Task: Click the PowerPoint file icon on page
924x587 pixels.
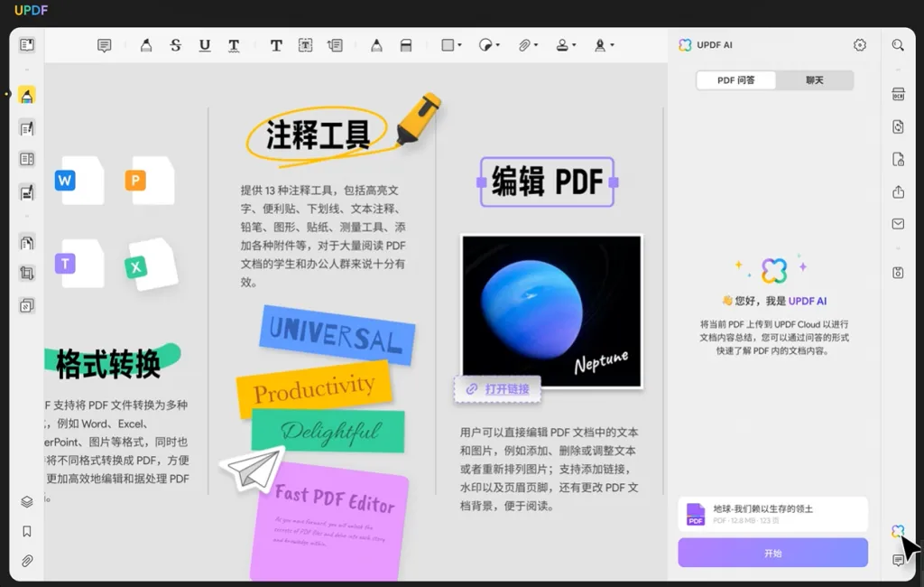Action: (151, 181)
